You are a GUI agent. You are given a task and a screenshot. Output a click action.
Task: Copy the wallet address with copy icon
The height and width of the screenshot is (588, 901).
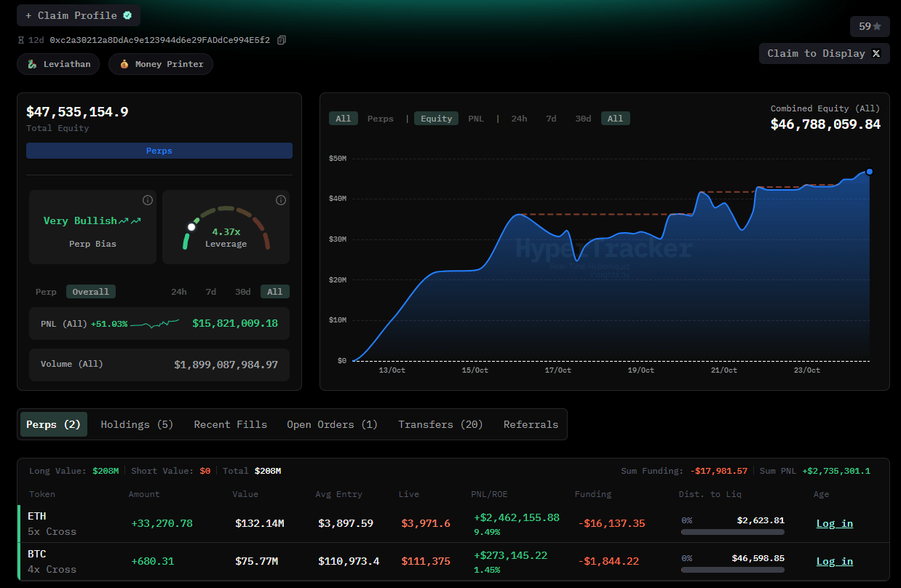point(282,40)
